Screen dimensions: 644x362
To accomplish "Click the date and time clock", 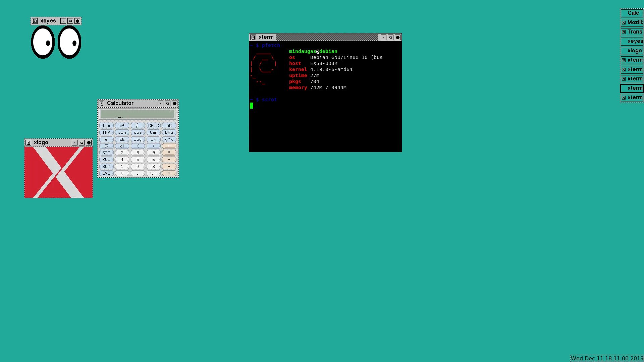I will point(607,358).
